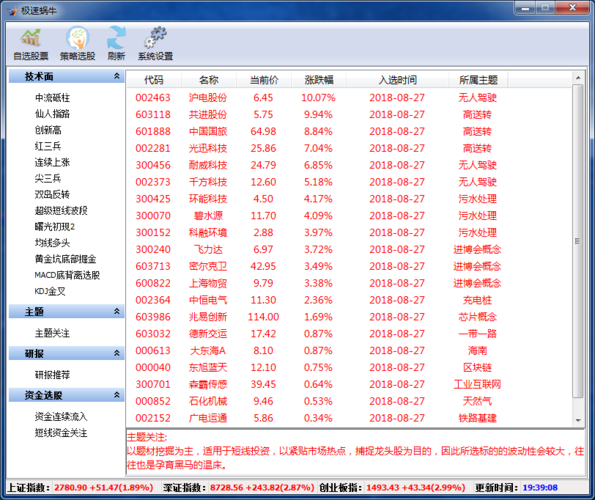Sort by the 涨跌幅 column header
The height and width of the screenshot is (500, 595).
point(319,80)
